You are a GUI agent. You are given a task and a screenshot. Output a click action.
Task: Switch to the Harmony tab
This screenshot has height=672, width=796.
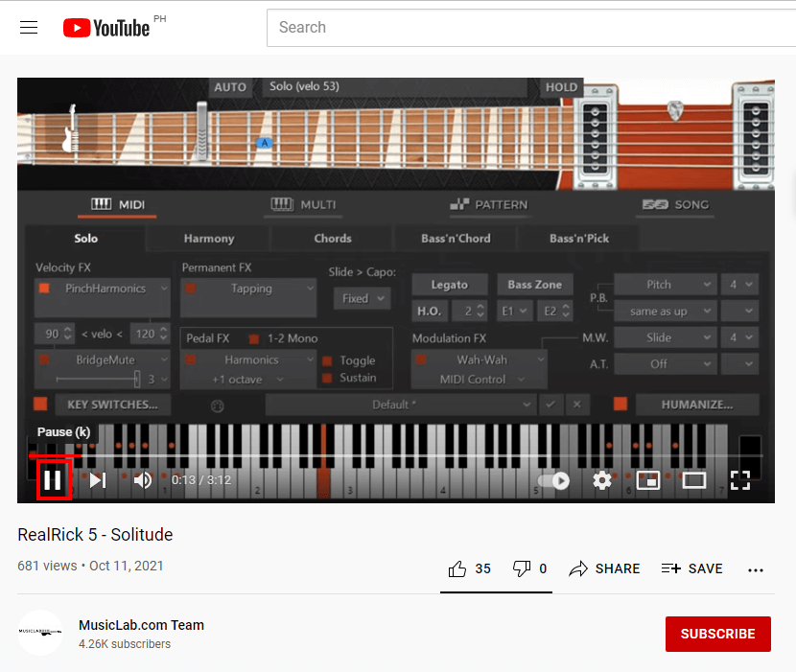point(209,239)
